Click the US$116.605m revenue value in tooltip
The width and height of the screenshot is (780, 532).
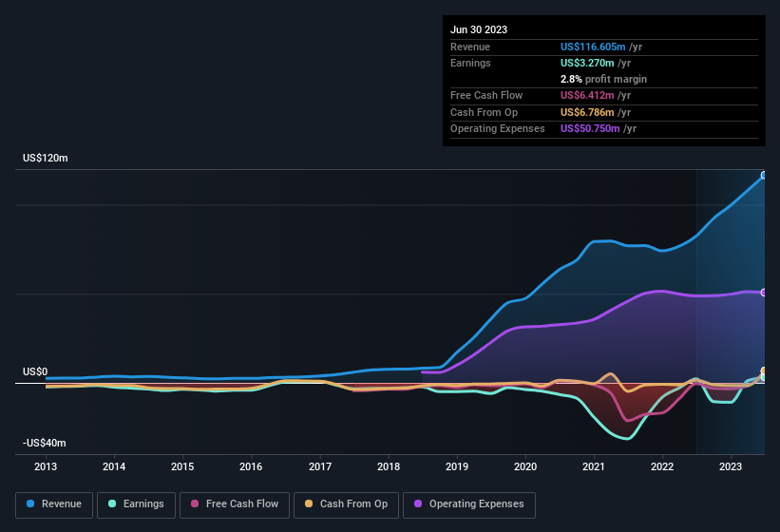pos(593,47)
